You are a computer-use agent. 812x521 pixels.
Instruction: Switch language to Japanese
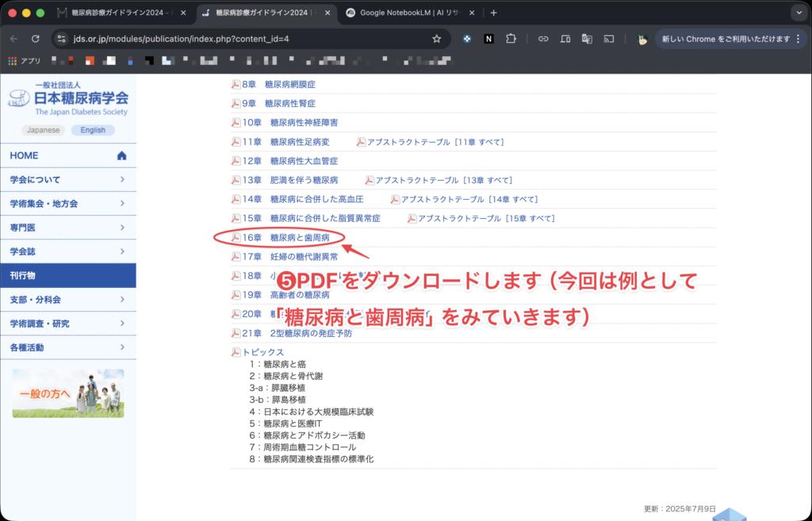pos(43,130)
